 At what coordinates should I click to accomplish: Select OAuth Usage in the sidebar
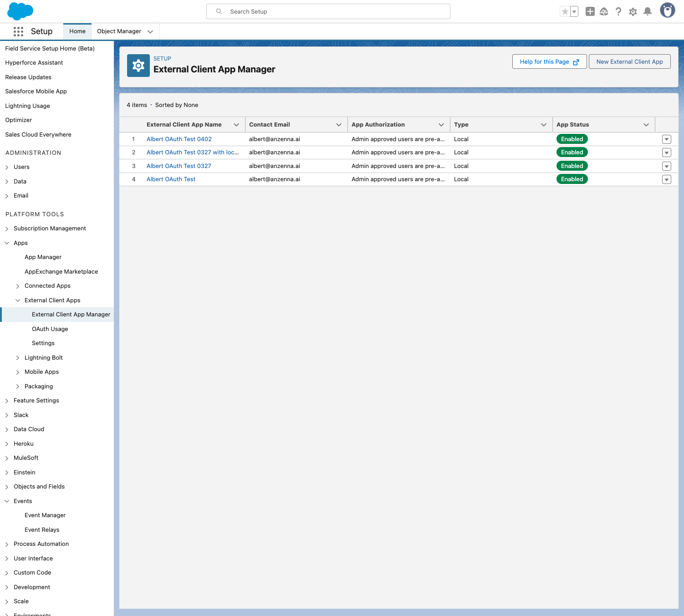click(50, 329)
